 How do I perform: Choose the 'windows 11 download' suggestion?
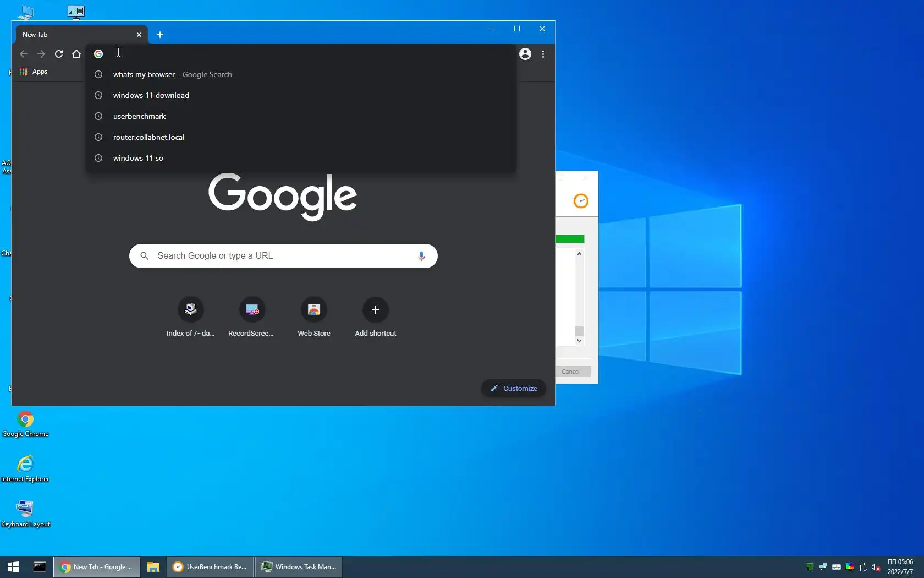click(x=301, y=95)
